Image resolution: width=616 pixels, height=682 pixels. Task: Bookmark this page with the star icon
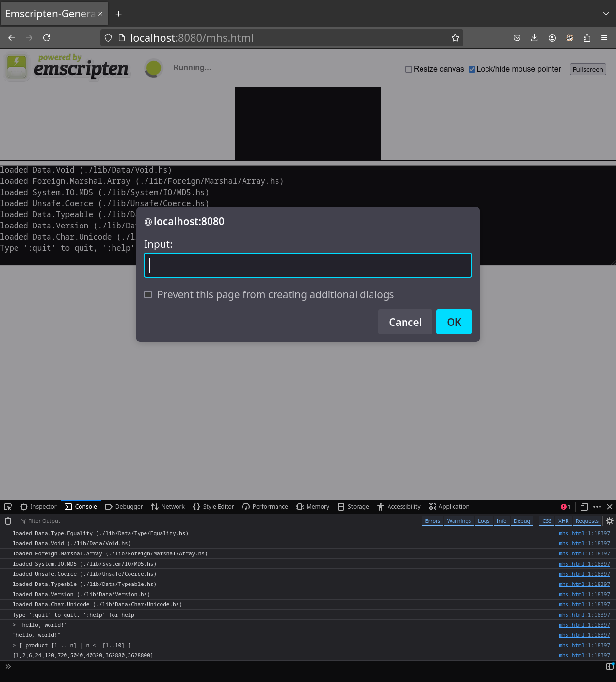[x=455, y=38]
